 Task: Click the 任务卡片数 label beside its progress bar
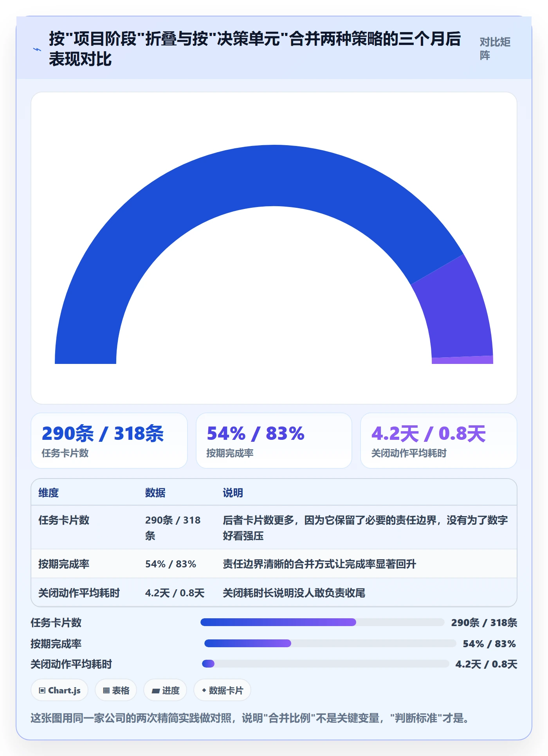pos(56,623)
